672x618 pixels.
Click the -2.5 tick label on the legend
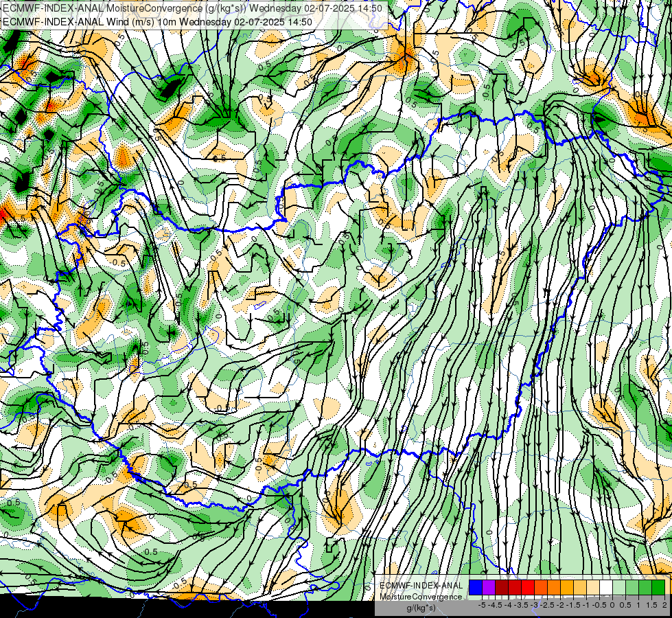point(547,605)
